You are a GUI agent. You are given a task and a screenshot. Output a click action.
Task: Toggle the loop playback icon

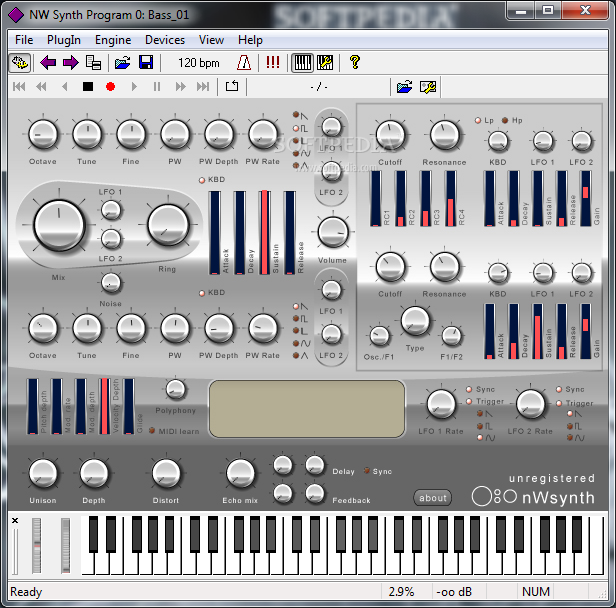pos(232,86)
